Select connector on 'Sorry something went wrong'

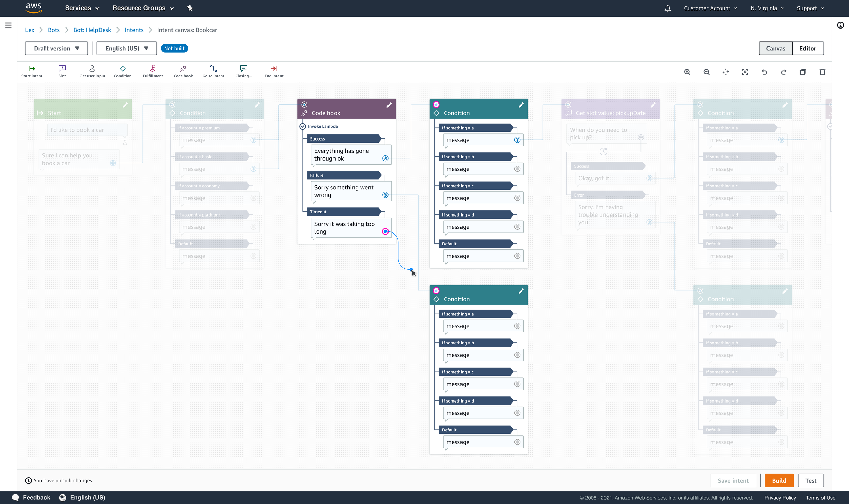click(x=385, y=195)
